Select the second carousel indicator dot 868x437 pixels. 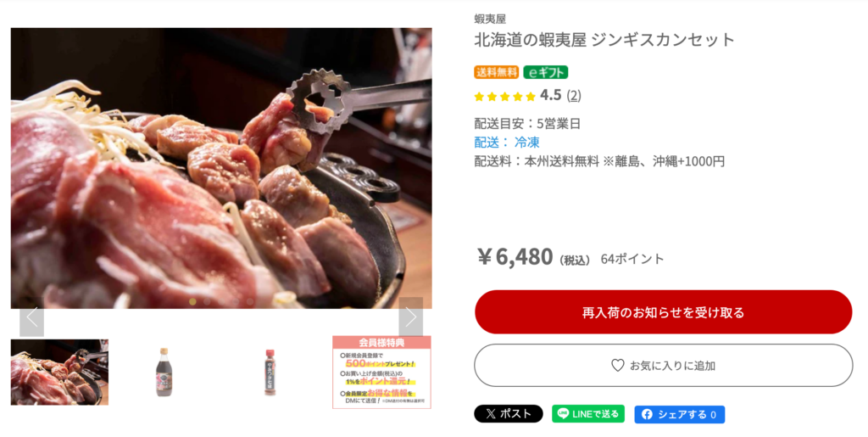207,302
